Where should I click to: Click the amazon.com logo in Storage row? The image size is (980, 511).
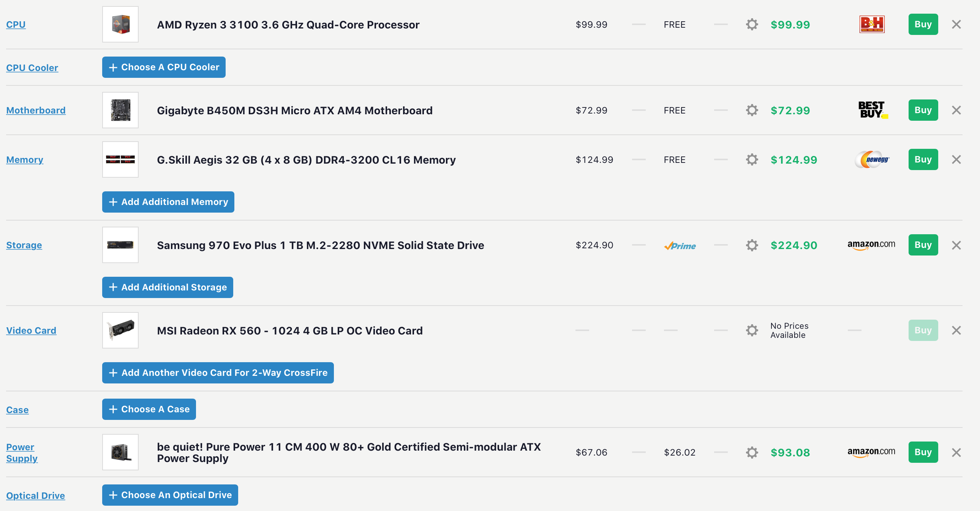(871, 245)
